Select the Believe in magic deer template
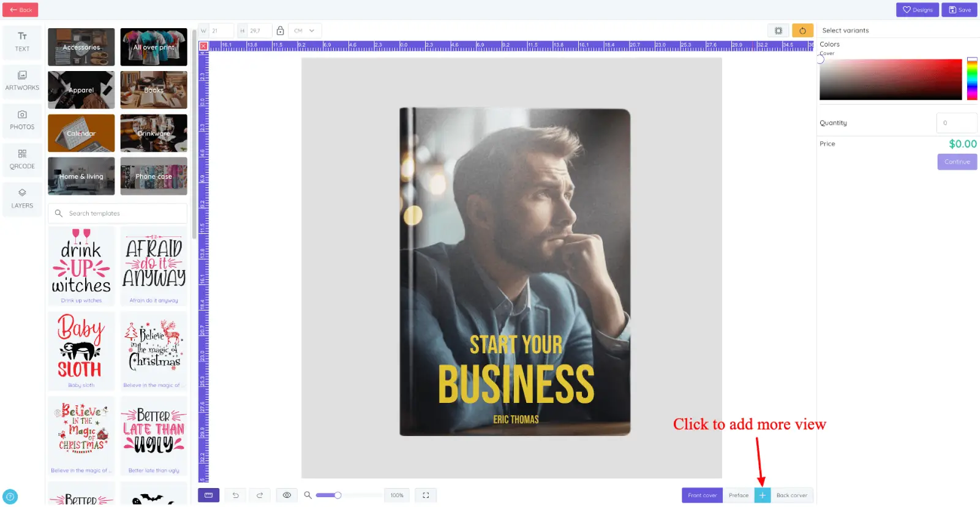This screenshot has height=507, width=980. [154, 351]
